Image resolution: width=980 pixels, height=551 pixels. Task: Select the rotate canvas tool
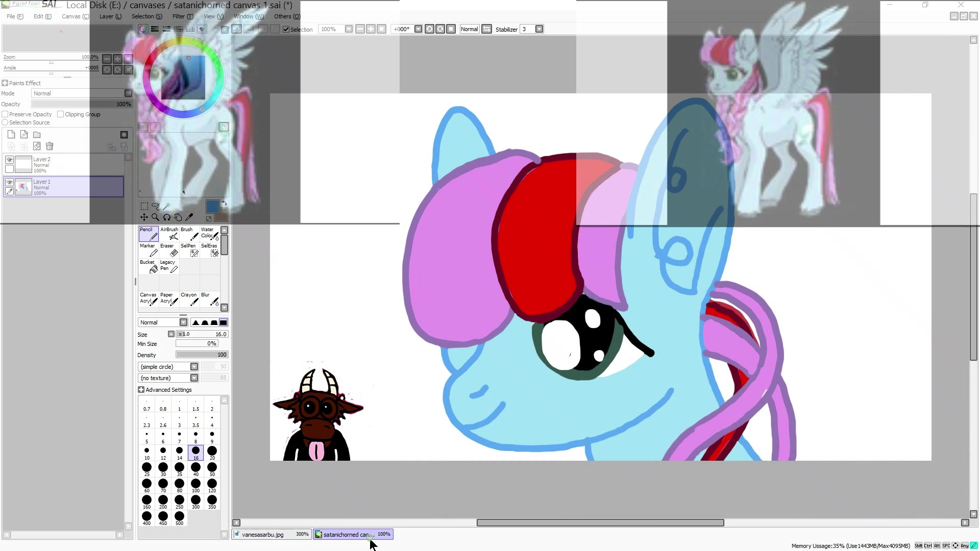(x=167, y=217)
